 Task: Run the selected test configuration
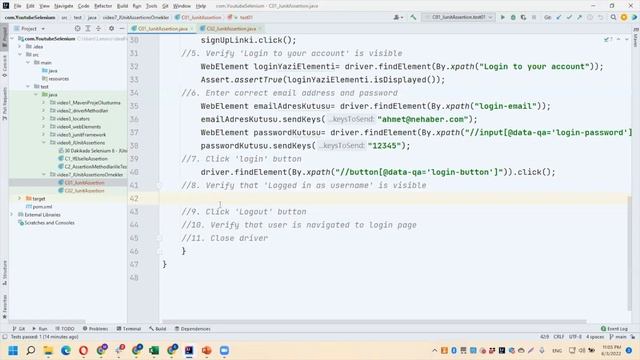pyautogui.click(x=502, y=18)
